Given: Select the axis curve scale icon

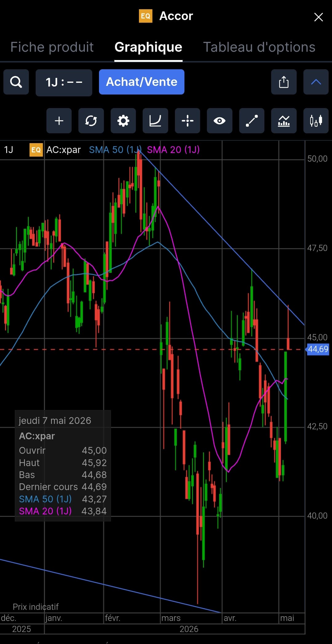Looking at the screenshot, I should [155, 121].
